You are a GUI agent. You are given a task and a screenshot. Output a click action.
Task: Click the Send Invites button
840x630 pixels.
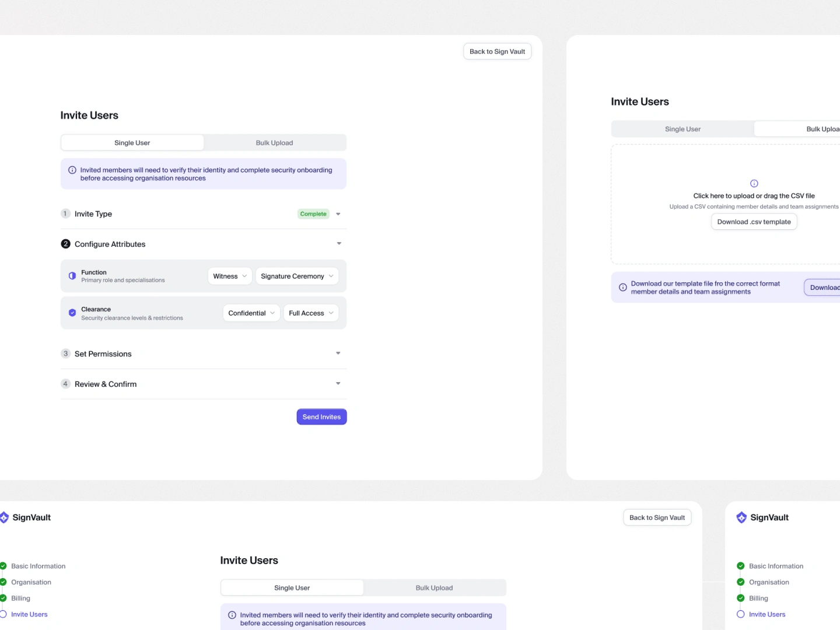[x=321, y=417]
